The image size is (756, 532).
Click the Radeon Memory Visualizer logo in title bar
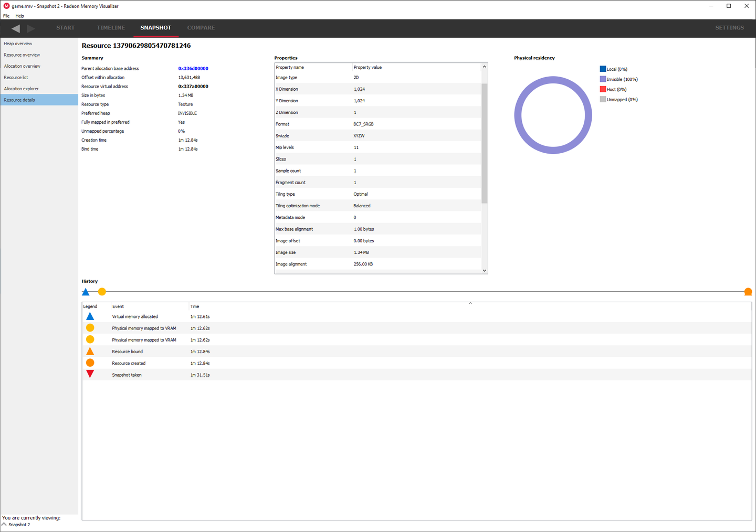pos(6,6)
